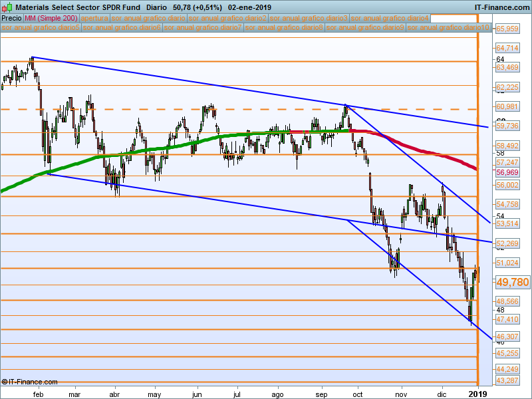Click 'sor anual grafico diario5' label
The width and height of the screenshot is (532, 399).
pos(41,27)
